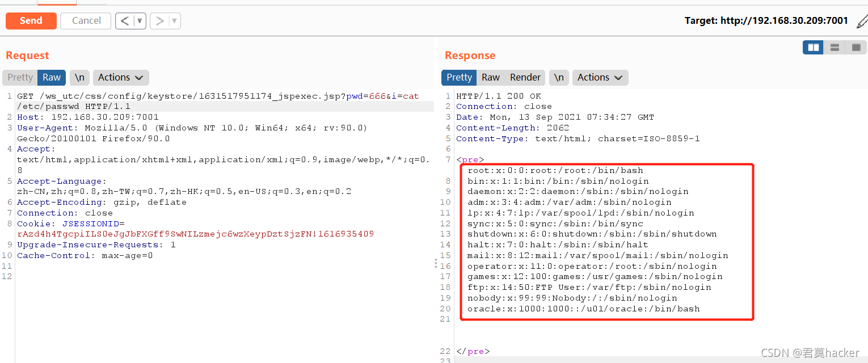This screenshot has width=868, height=363.
Task: Click the Cache-Control: max-age=0 line
Action: point(85,255)
